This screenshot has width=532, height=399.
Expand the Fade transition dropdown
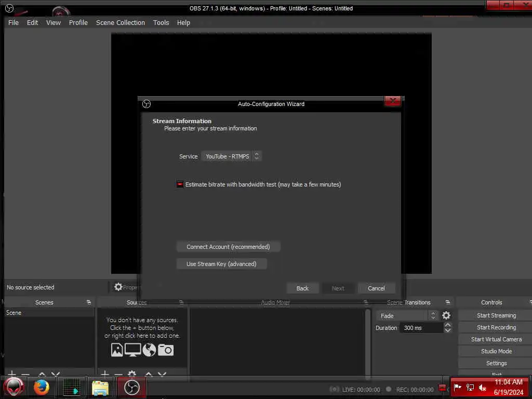point(406,315)
